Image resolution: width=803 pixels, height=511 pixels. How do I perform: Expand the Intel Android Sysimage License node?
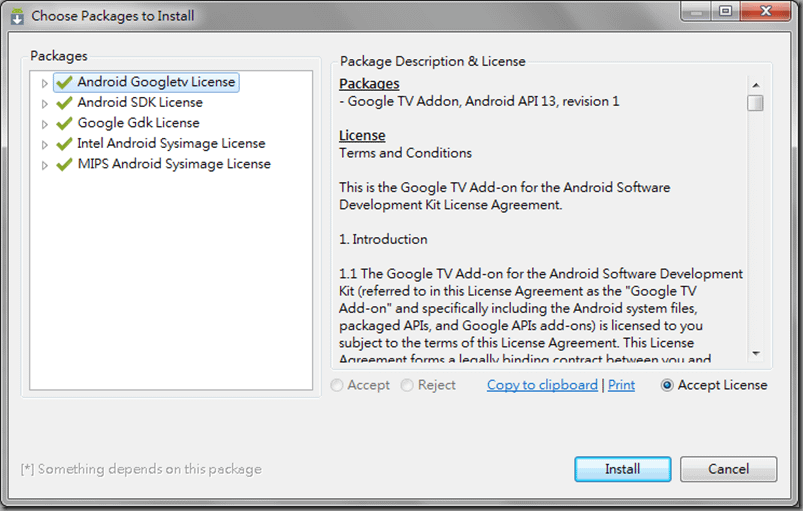tap(45, 145)
